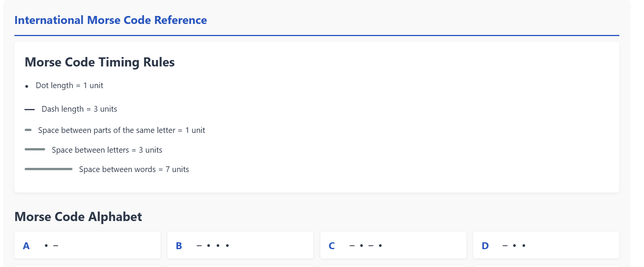Click the dash symbol beside Dash length
The height and width of the screenshot is (267, 644).
point(30,109)
